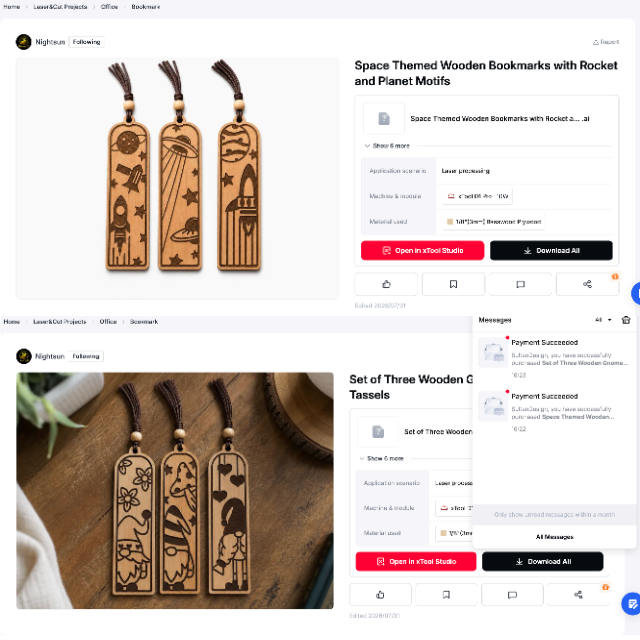Open space bookmarks in xTool Studio
Viewport: 640px width, 640px height.
point(422,251)
